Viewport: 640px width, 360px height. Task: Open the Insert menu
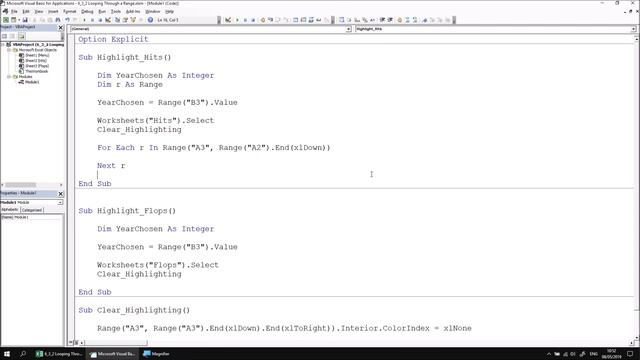[53, 11]
